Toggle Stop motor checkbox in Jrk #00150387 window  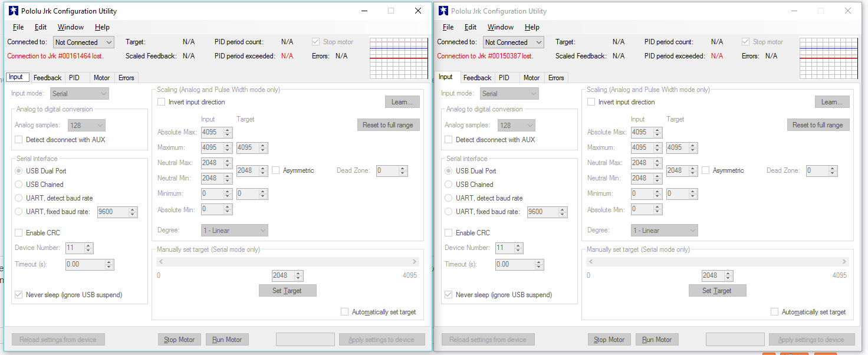click(x=746, y=42)
